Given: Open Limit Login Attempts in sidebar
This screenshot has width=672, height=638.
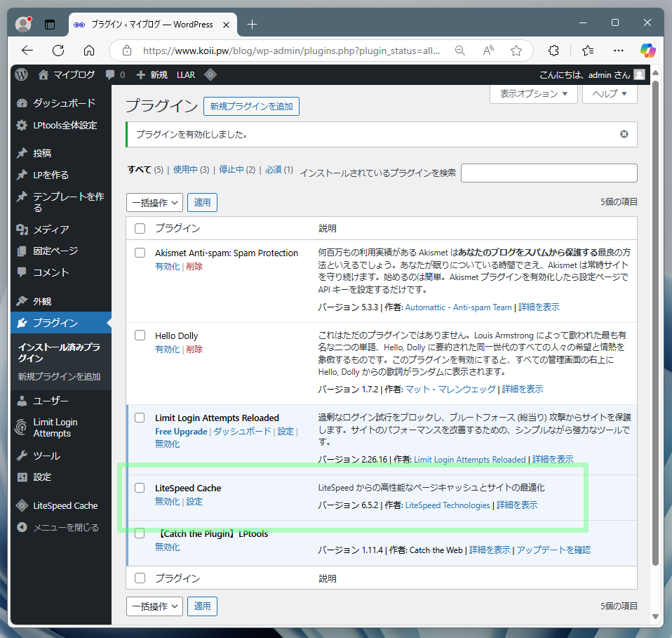Looking at the screenshot, I should [61, 428].
